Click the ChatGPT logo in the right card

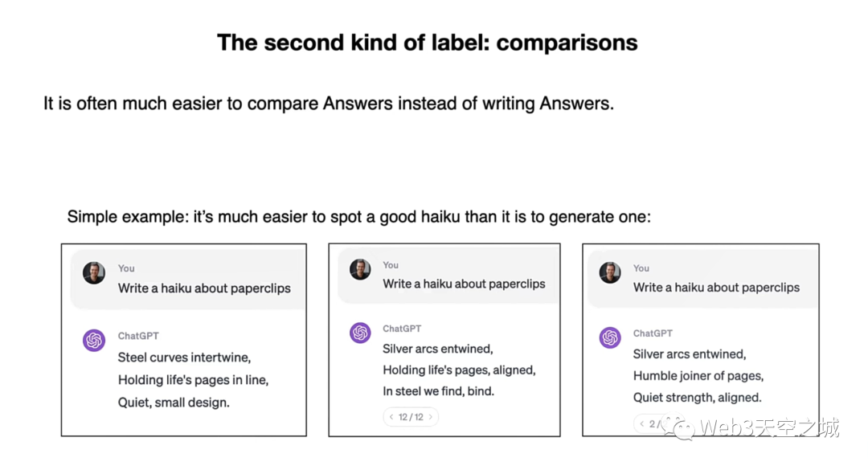click(610, 337)
